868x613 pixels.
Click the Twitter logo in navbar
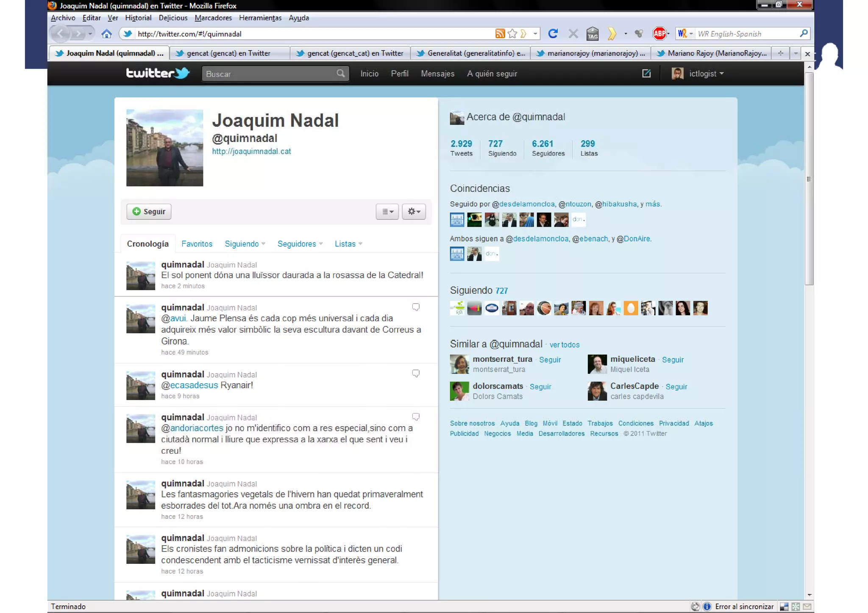(x=158, y=73)
